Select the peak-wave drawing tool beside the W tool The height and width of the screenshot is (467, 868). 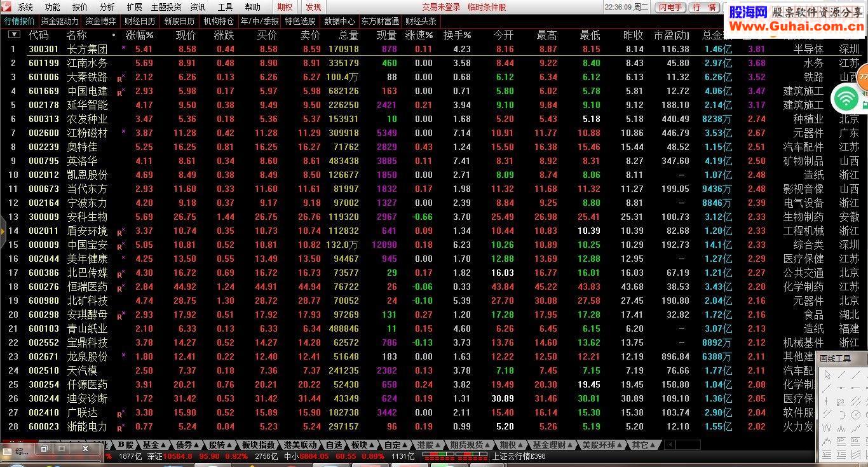[841, 428]
